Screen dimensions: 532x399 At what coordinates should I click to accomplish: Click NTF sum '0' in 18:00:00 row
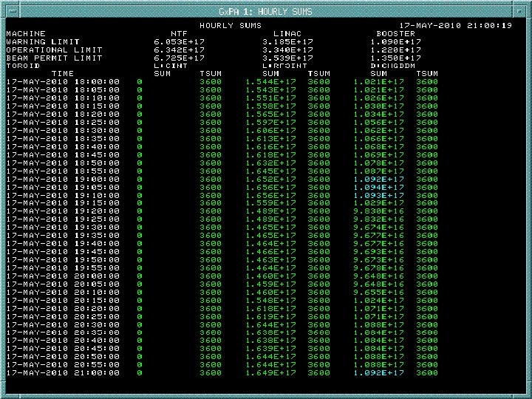140,82
